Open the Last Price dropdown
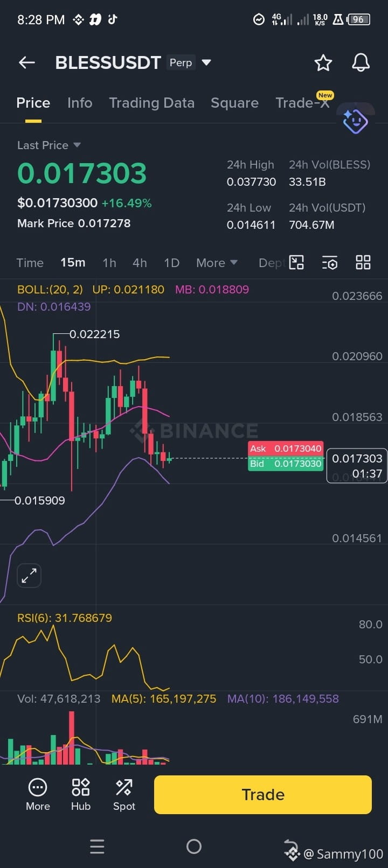This screenshot has height=868, width=388. (x=49, y=145)
